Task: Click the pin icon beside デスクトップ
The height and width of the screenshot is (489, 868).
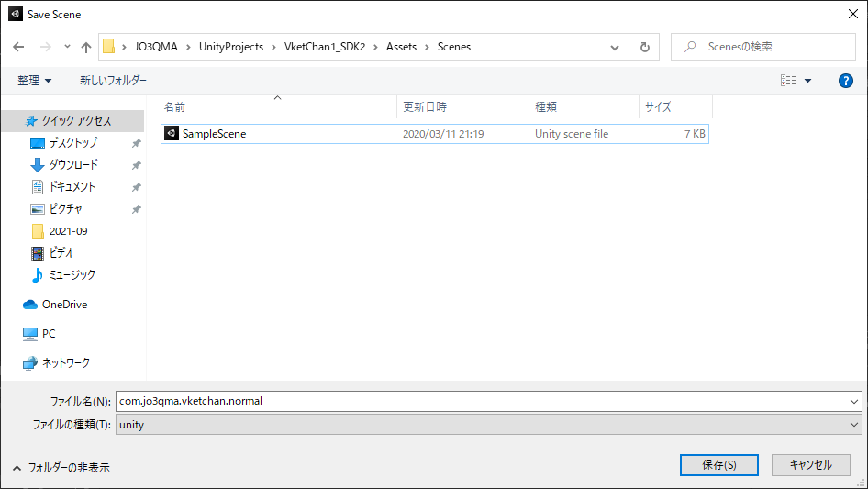Action: tap(136, 143)
